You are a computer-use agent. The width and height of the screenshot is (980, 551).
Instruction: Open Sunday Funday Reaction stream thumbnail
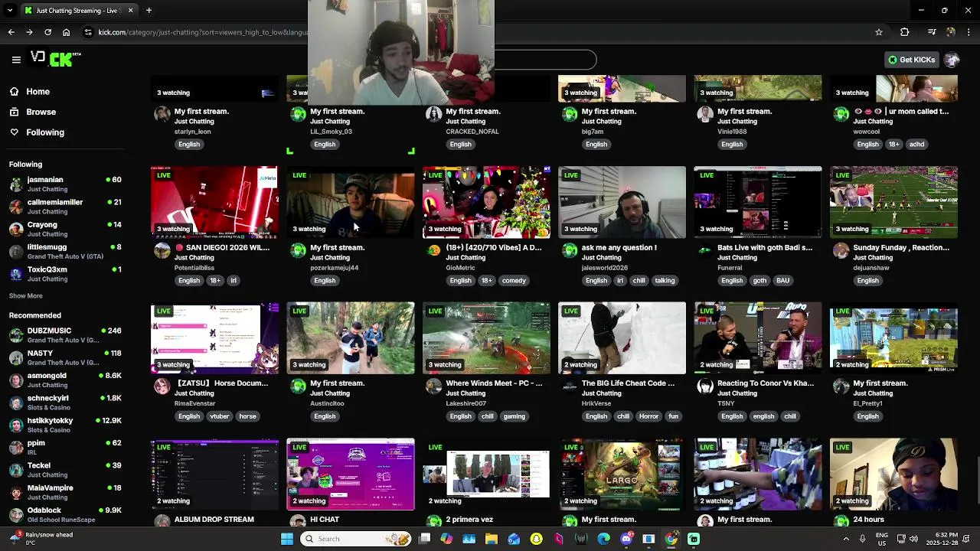pyautogui.click(x=893, y=202)
